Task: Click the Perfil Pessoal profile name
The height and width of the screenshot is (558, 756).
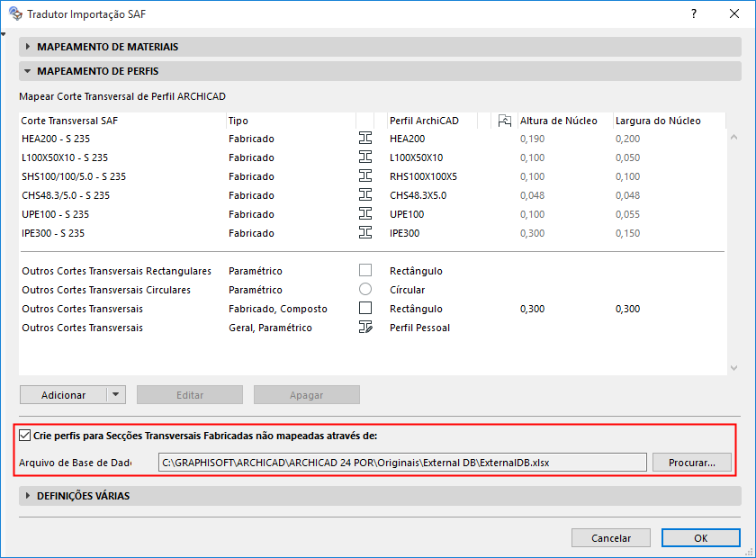Action: coord(419,328)
